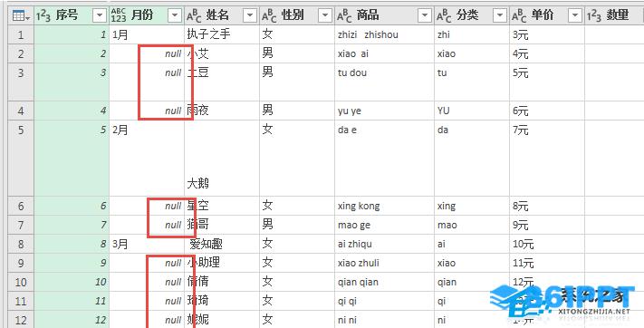Click the name cell 猫哥
The height and width of the screenshot is (328, 644).
[222, 225]
